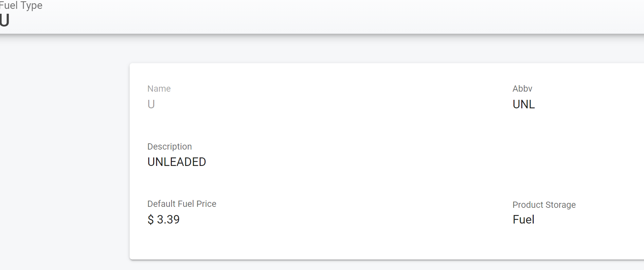
Task: Click the Product Storage label
Action: coord(544,205)
